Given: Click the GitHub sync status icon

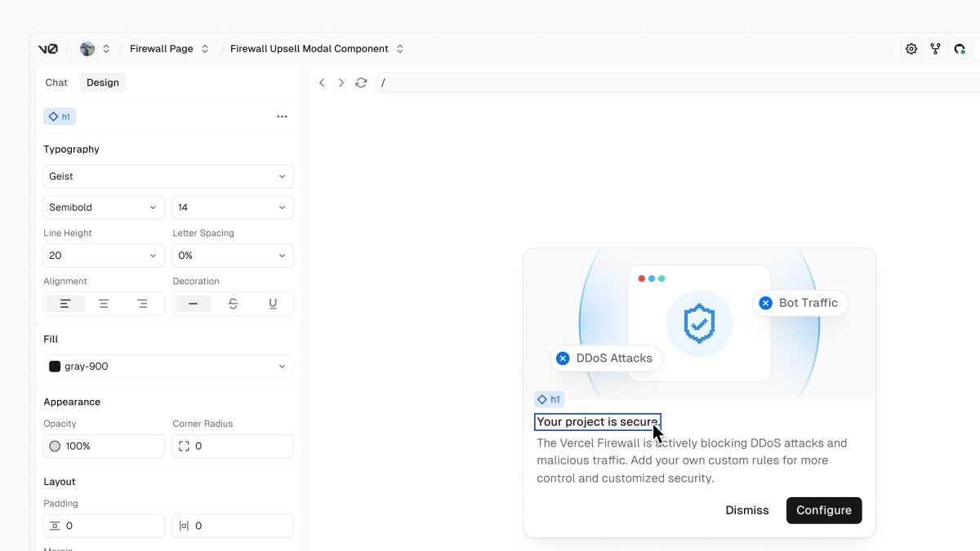Looking at the screenshot, I should coord(960,49).
